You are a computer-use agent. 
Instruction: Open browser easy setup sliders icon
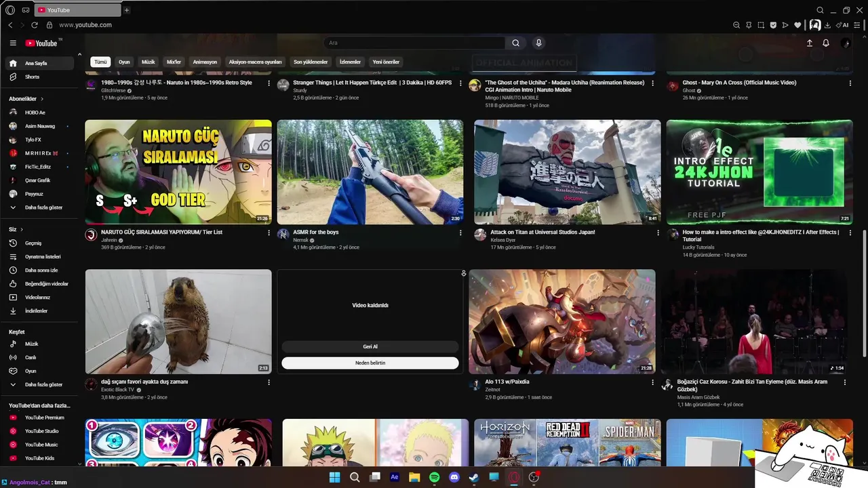click(858, 25)
